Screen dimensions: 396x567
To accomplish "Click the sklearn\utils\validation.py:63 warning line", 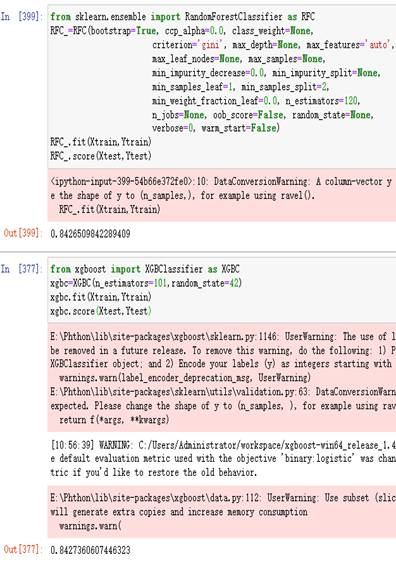I will (x=223, y=392).
